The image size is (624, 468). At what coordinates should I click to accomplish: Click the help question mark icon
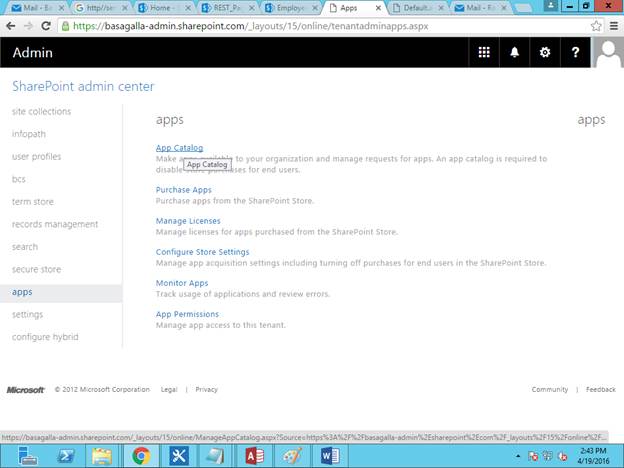pyautogui.click(x=575, y=52)
